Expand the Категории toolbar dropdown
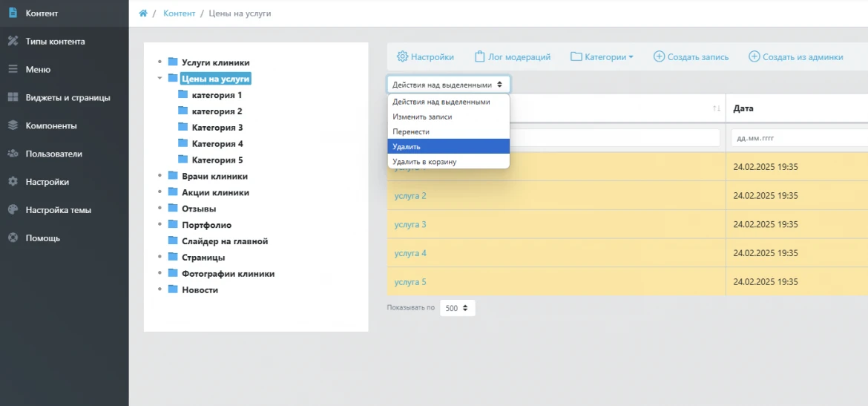868x406 pixels. click(602, 56)
